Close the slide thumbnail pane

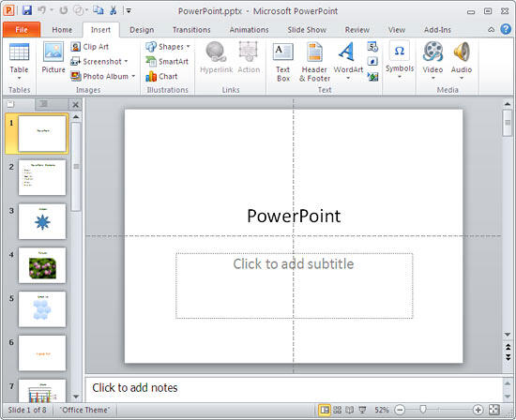point(75,105)
